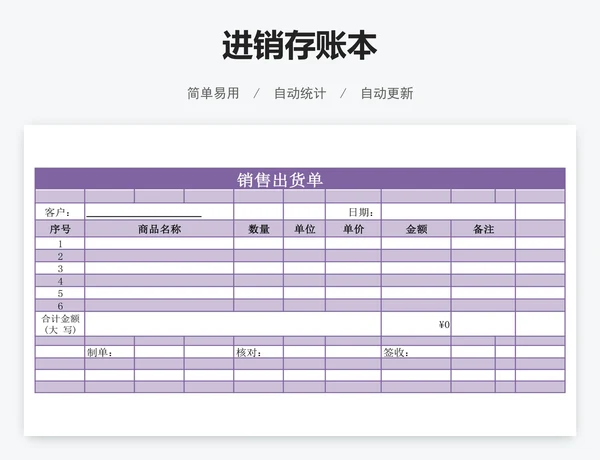Select the 金额 column header
The width and height of the screenshot is (600, 460).
[x=416, y=229]
